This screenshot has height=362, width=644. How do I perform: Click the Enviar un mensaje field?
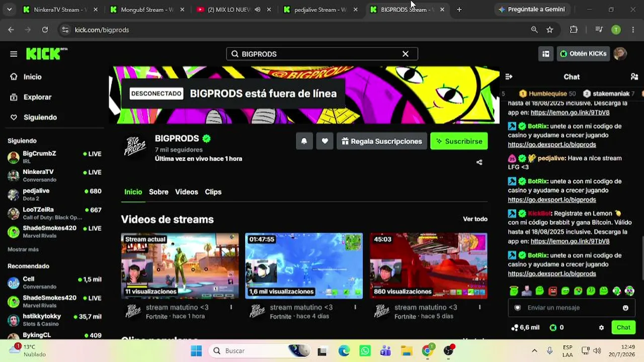pyautogui.click(x=571, y=308)
